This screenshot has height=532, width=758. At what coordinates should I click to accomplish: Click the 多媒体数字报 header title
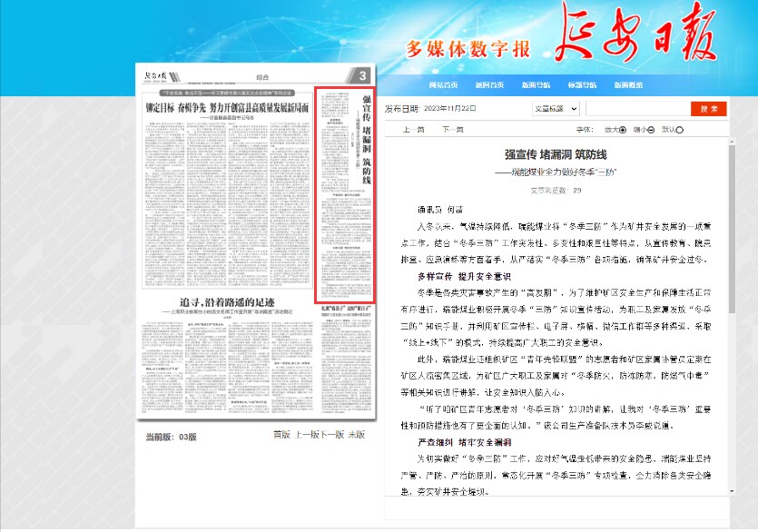pos(468,49)
